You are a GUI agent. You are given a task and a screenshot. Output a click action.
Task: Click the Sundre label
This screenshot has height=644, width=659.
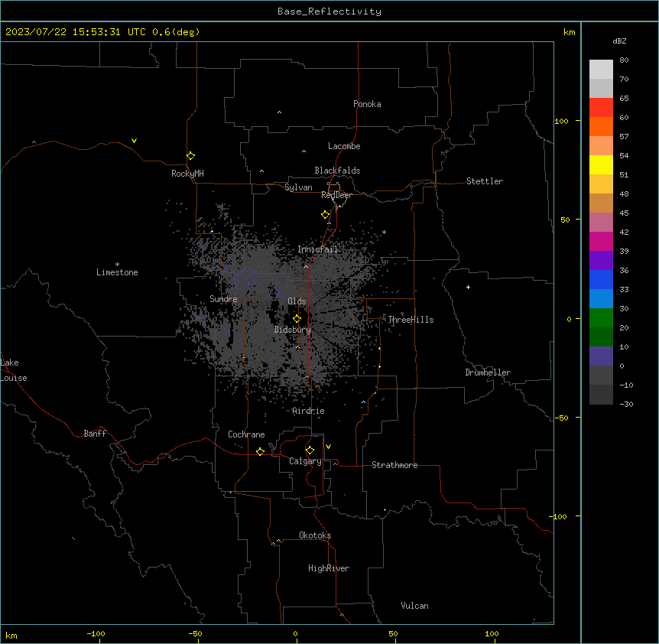click(x=223, y=299)
